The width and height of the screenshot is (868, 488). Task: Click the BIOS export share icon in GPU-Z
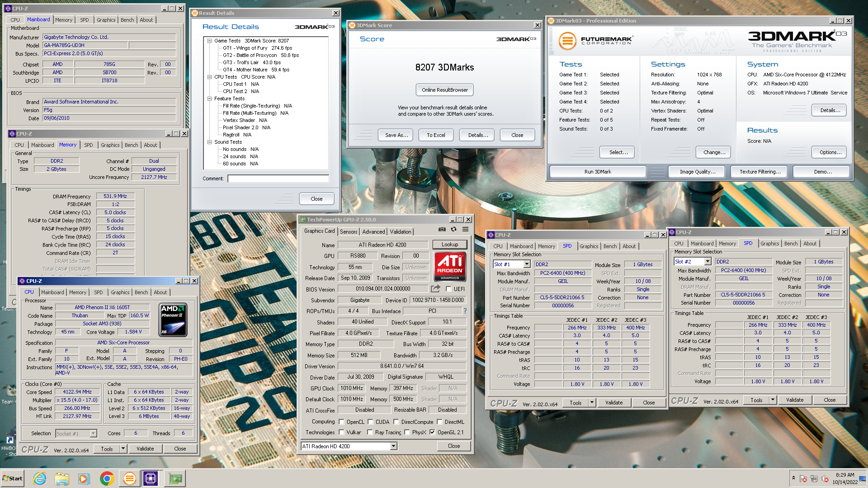(435, 289)
